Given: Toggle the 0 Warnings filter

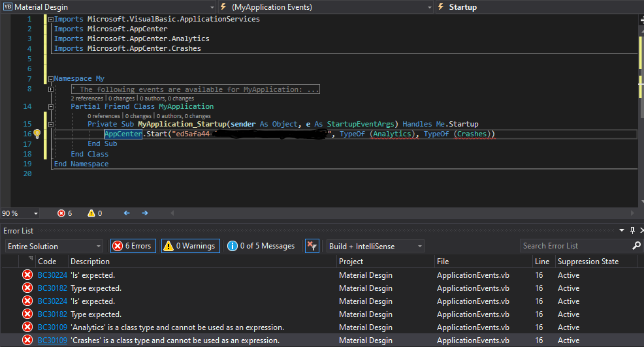Looking at the screenshot, I should pos(191,246).
